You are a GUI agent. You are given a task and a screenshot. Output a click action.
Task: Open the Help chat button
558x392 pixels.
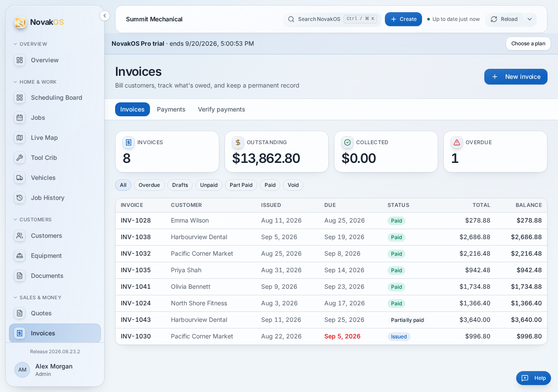tap(534, 378)
